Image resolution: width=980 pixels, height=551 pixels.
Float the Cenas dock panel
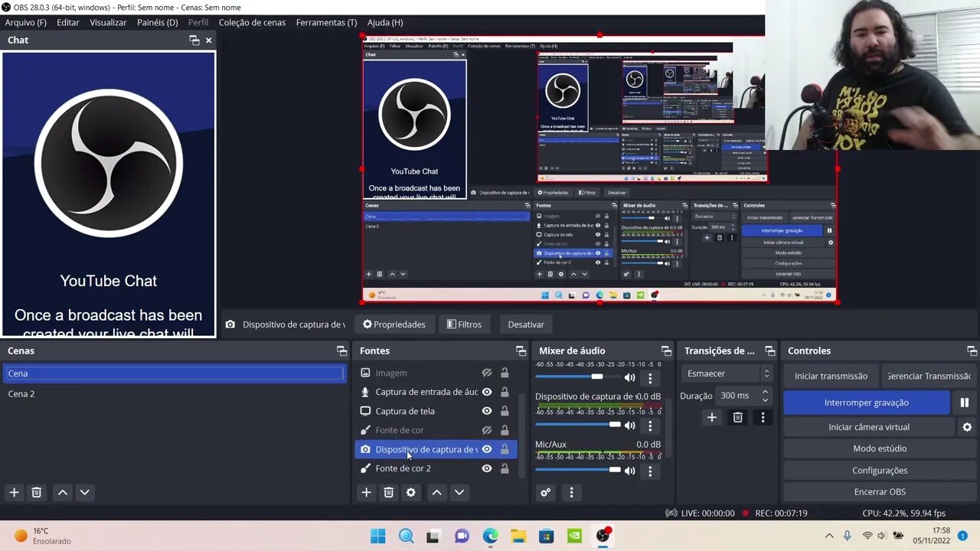point(341,350)
